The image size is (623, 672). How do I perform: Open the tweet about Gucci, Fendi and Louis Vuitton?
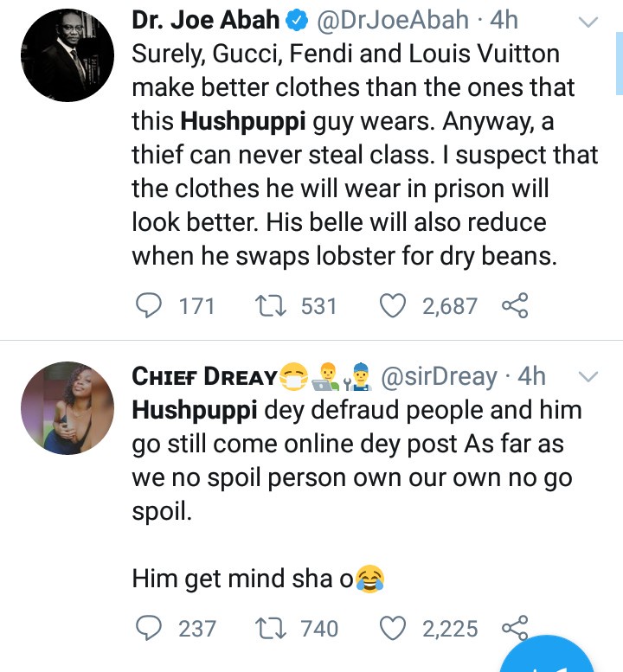[x=363, y=154]
